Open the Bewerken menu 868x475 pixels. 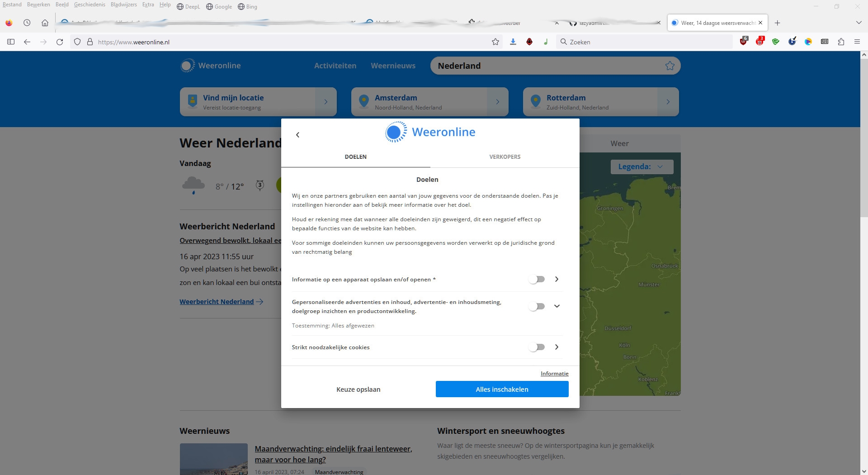point(38,5)
